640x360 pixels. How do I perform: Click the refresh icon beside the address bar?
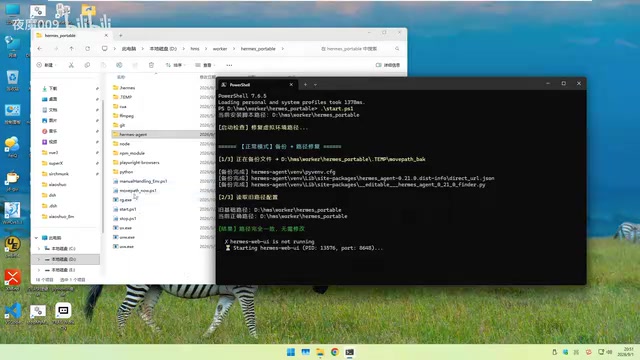(87, 49)
